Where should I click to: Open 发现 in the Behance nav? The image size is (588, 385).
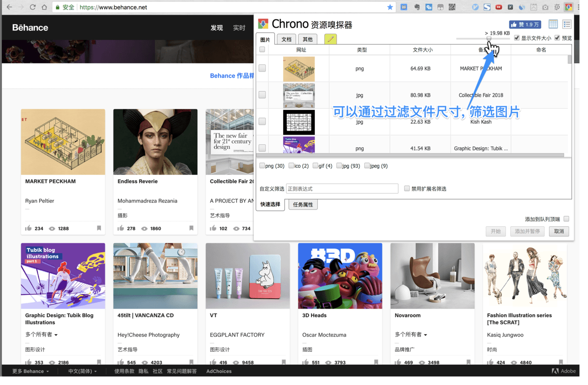[x=217, y=28]
